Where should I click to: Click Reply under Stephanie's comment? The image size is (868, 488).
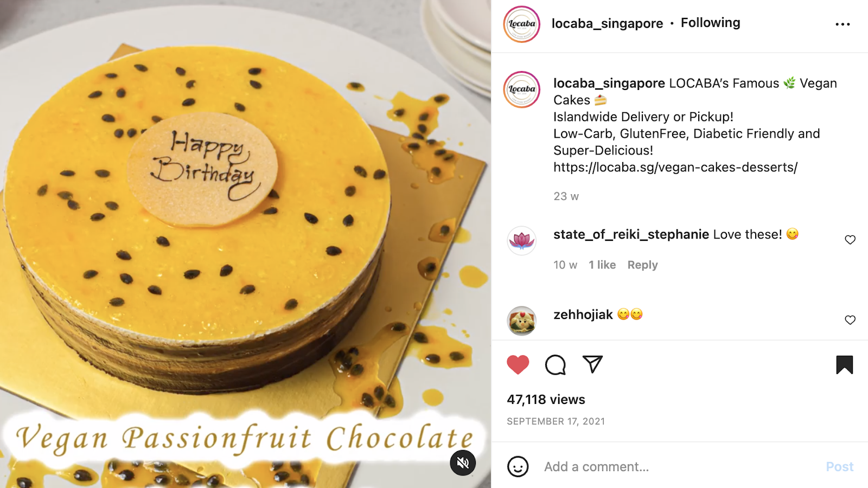click(642, 265)
